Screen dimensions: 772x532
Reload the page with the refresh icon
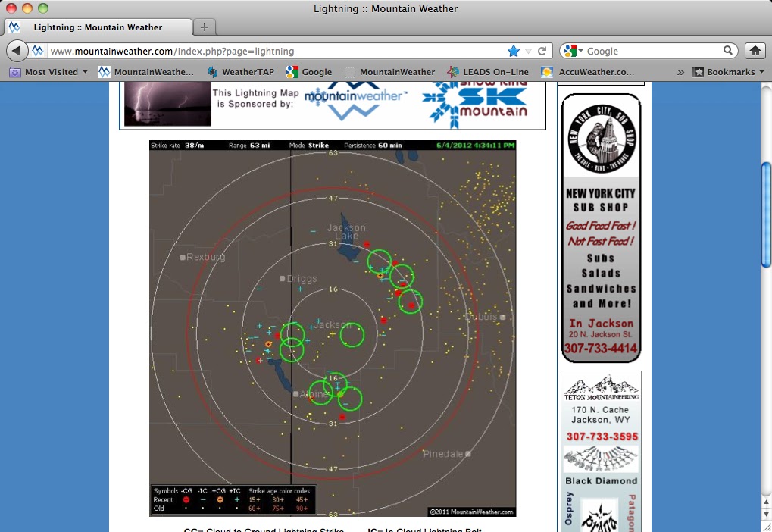(x=542, y=51)
